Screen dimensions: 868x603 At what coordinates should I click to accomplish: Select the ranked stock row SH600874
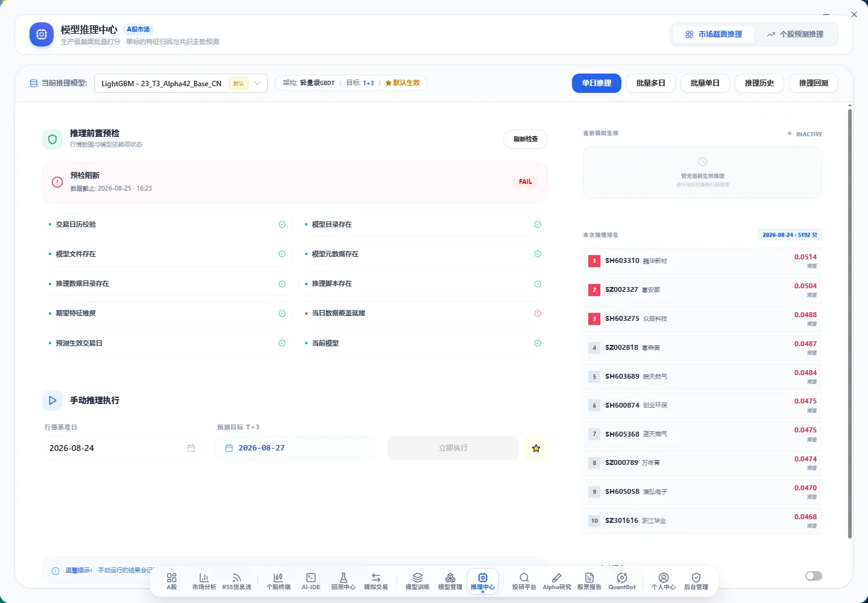(x=703, y=405)
